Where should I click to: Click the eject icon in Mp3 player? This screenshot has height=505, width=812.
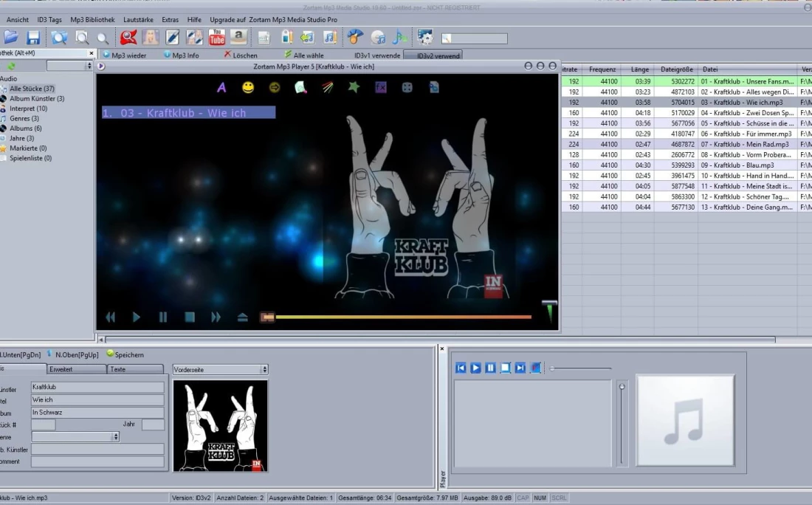[x=242, y=317]
